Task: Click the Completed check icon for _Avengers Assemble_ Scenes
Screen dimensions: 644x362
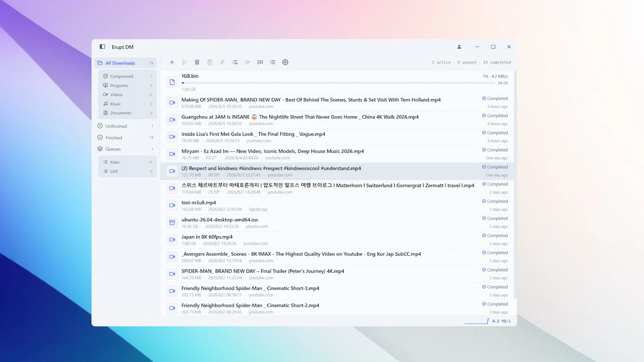Action: 484,253
